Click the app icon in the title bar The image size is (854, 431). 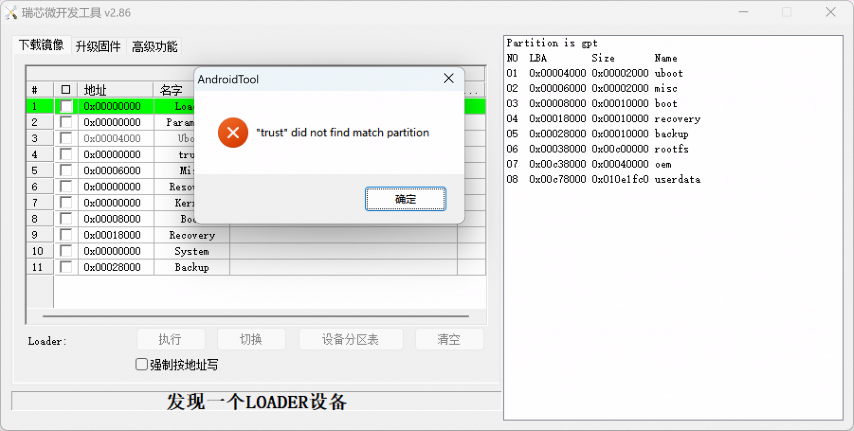pyautogui.click(x=11, y=12)
